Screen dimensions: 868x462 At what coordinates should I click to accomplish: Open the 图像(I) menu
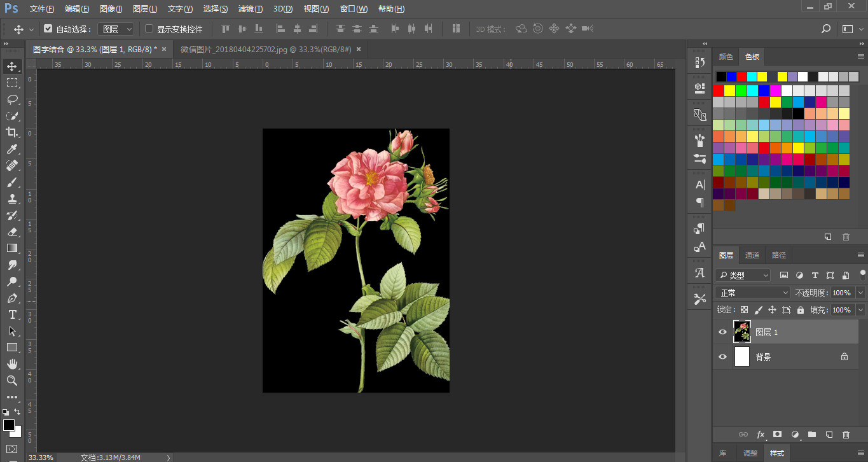pos(111,9)
